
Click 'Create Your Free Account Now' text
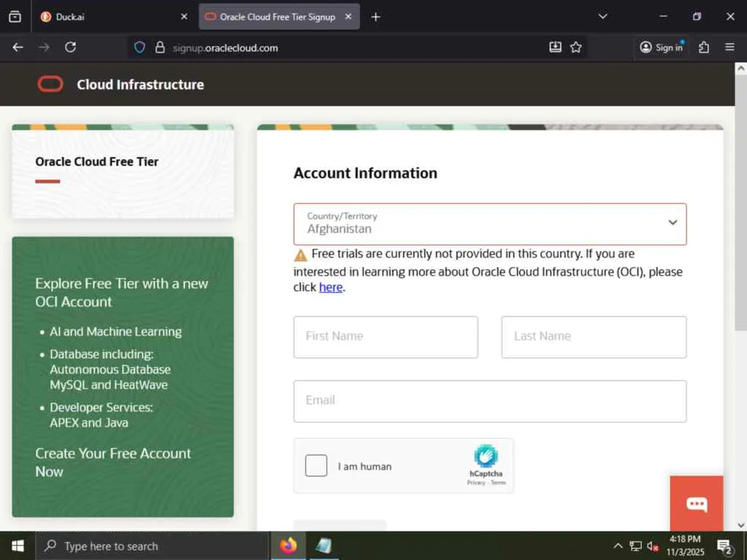pos(113,462)
